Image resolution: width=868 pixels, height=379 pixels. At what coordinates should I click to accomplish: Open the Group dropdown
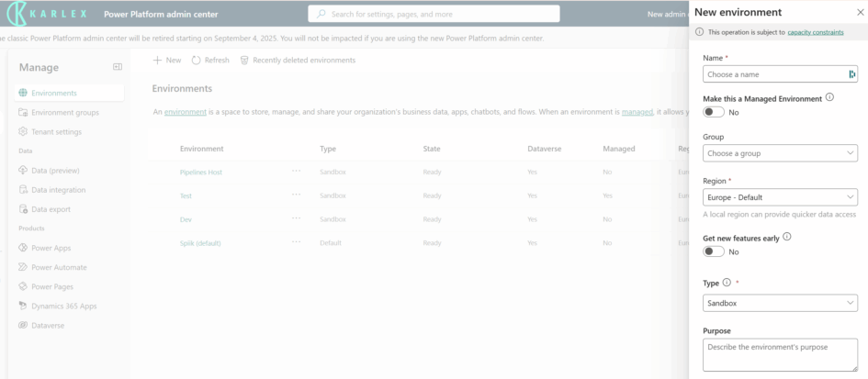point(780,153)
